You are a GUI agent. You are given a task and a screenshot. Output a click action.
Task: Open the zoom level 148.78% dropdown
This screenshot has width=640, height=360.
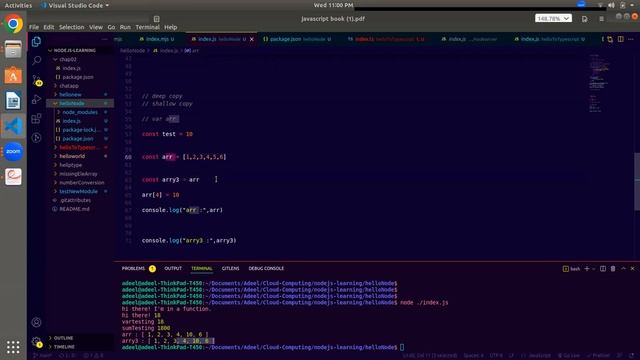(553, 19)
